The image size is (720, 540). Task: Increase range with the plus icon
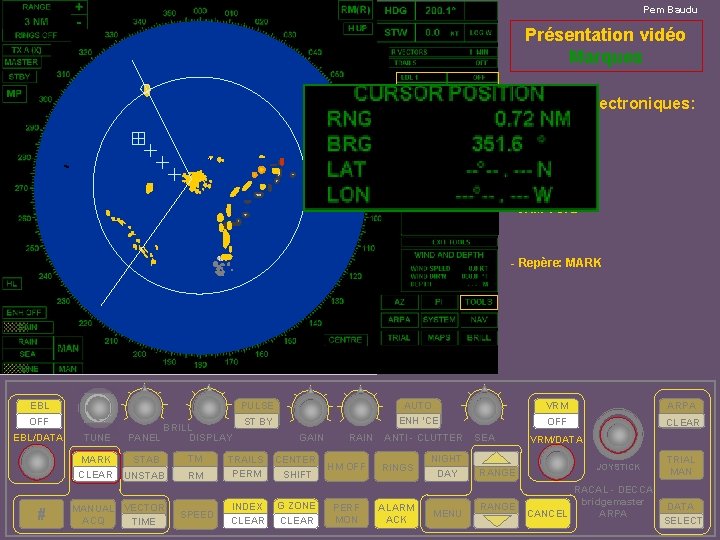pos(79,7)
